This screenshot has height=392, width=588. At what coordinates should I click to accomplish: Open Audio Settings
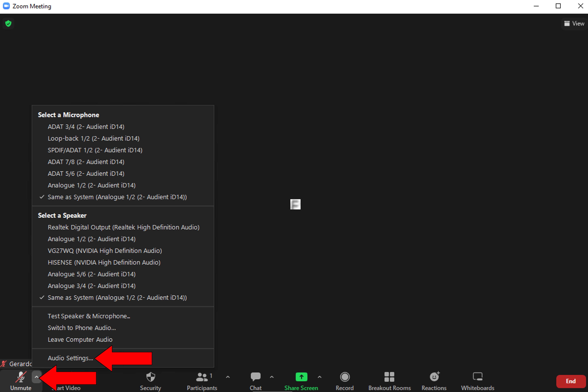coord(70,358)
